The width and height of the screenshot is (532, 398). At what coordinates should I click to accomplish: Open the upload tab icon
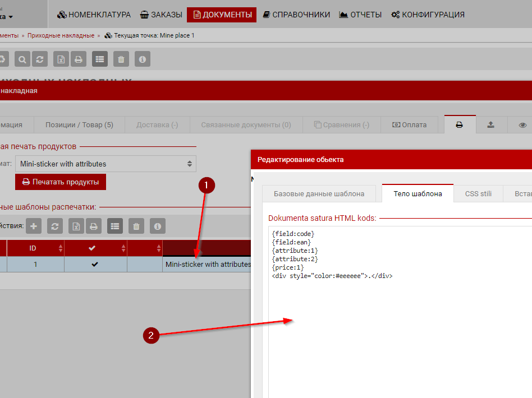click(491, 124)
